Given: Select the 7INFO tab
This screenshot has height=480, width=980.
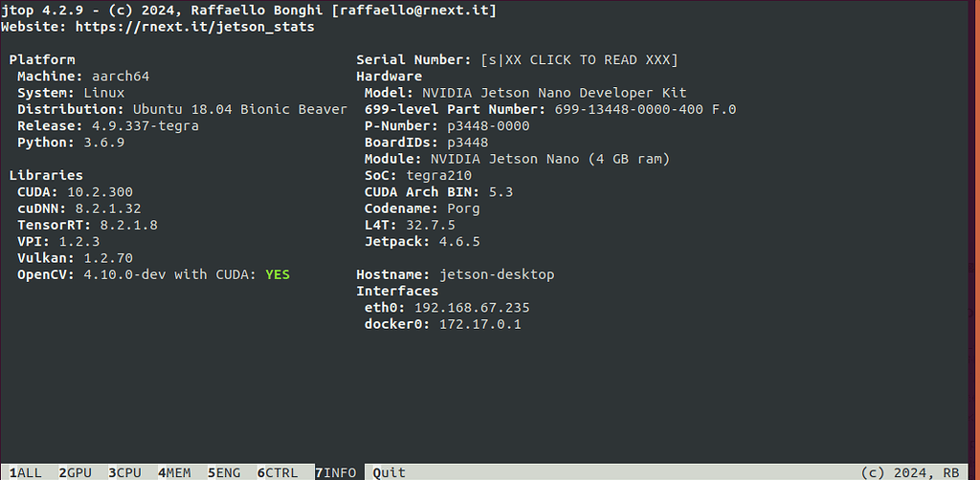Looking at the screenshot, I should tap(336, 473).
